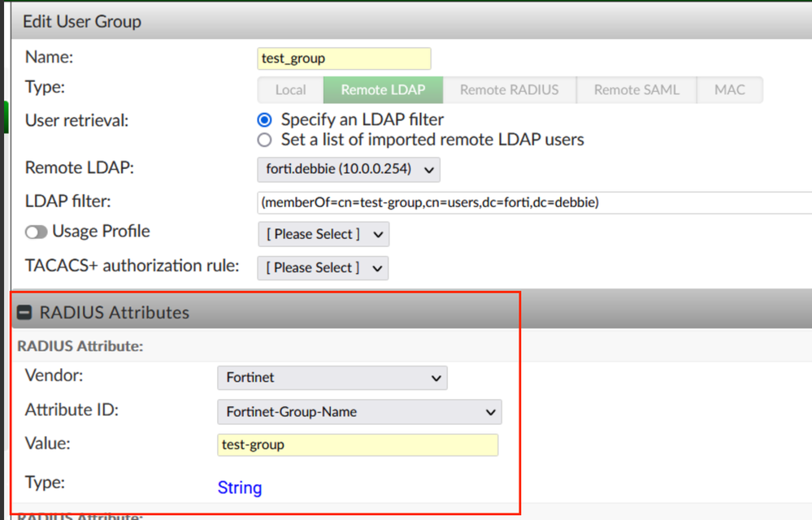Screen dimensions: 812x520
Task: Collapse the RADIUS Attributes section
Action: [x=24, y=313]
